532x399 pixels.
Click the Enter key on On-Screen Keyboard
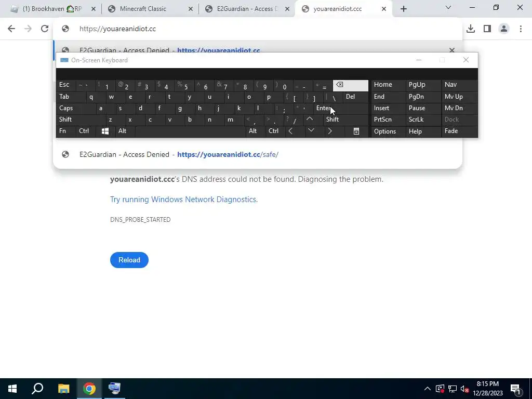pyautogui.click(x=340, y=108)
